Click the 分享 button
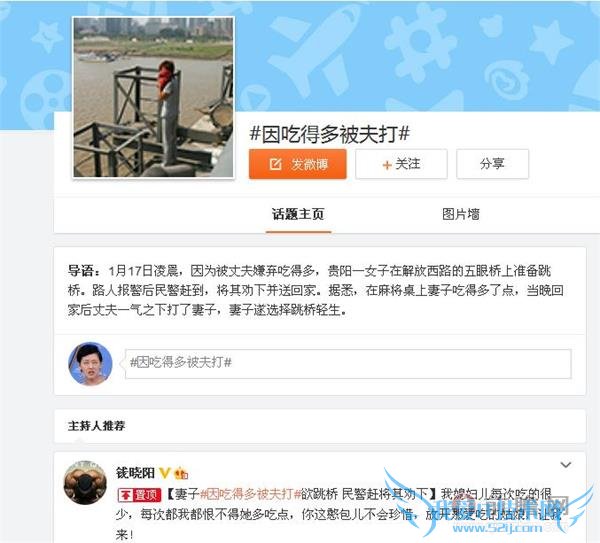The height and width of the screenshot is (543, 600). pyautogui.click(x=492, y=164)
